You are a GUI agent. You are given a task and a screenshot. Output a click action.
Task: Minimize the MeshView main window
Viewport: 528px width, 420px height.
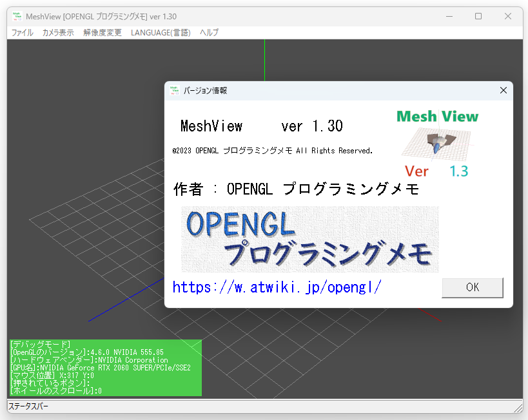click(449, 16)
